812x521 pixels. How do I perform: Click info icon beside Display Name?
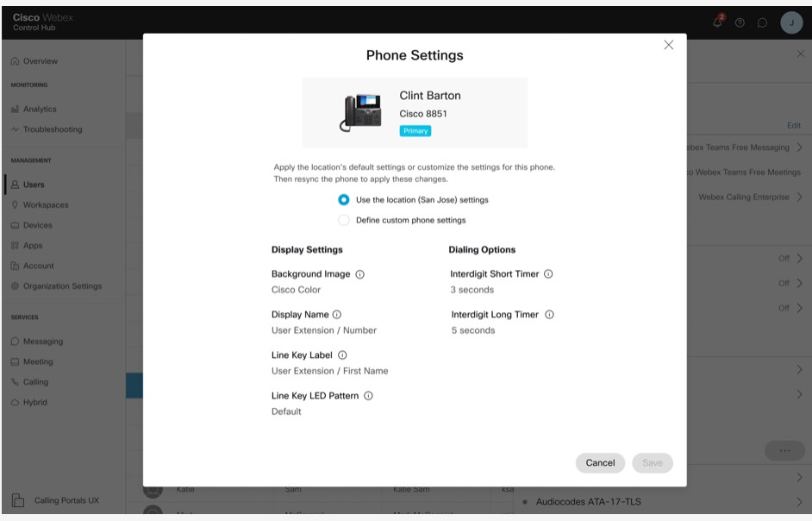[337, 315]
